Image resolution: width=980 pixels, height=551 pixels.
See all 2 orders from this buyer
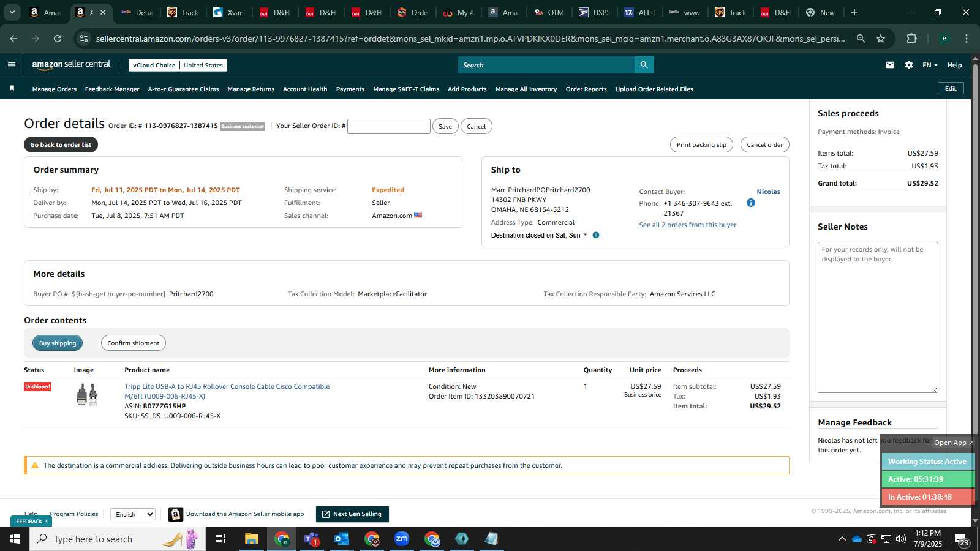click(x=688, y=225)
